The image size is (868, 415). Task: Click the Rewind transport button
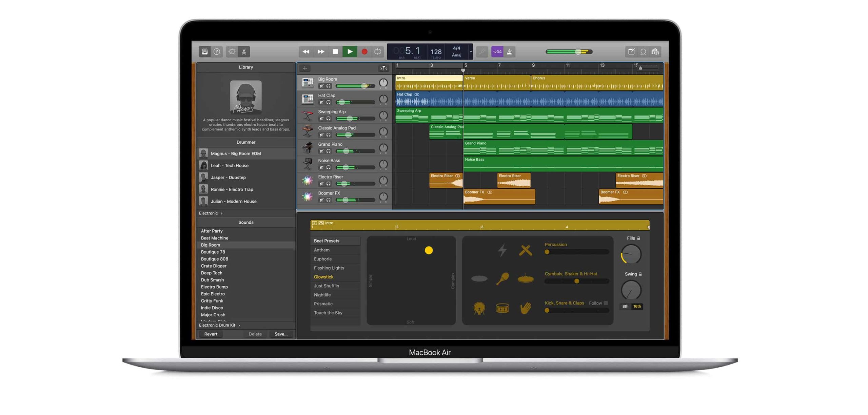306,51
